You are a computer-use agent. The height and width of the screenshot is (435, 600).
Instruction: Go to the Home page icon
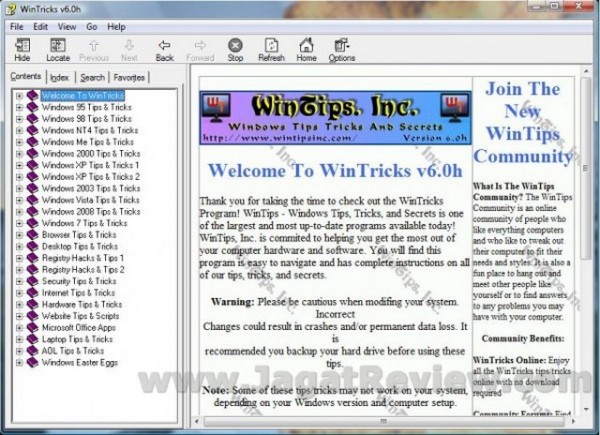click(x=307, y=50)
